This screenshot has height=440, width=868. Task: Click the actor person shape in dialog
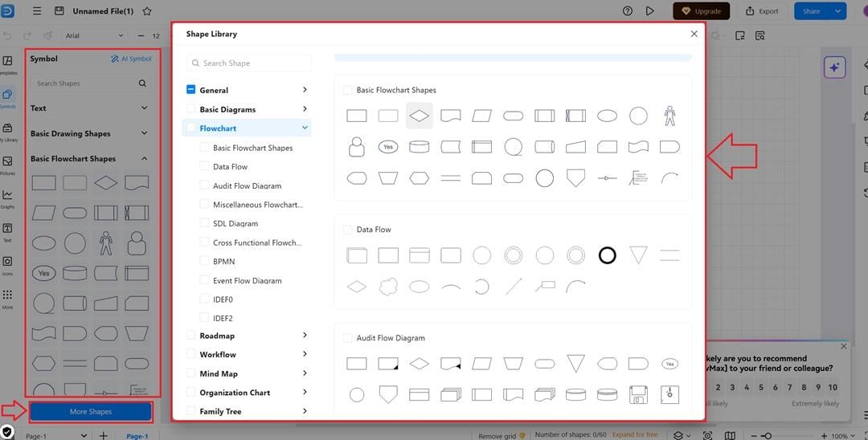click(669, 116)
